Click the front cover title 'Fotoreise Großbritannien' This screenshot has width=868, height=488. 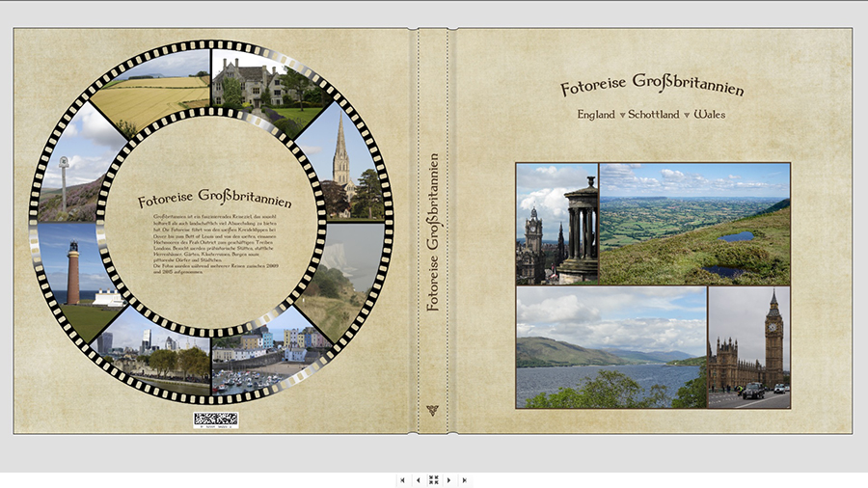[652, 85]
